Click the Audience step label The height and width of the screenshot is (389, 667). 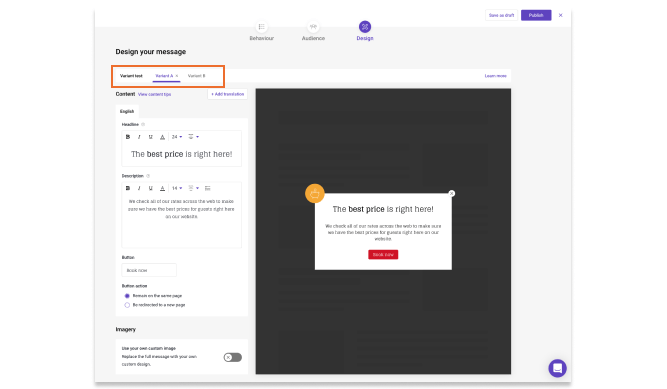[313, 38]
